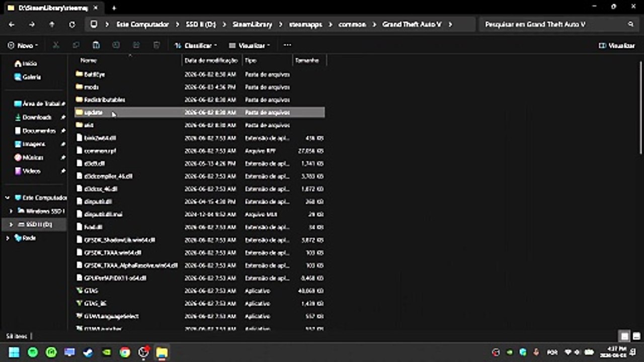Click the File Explorer taskbar icon

tap(162, 352)
